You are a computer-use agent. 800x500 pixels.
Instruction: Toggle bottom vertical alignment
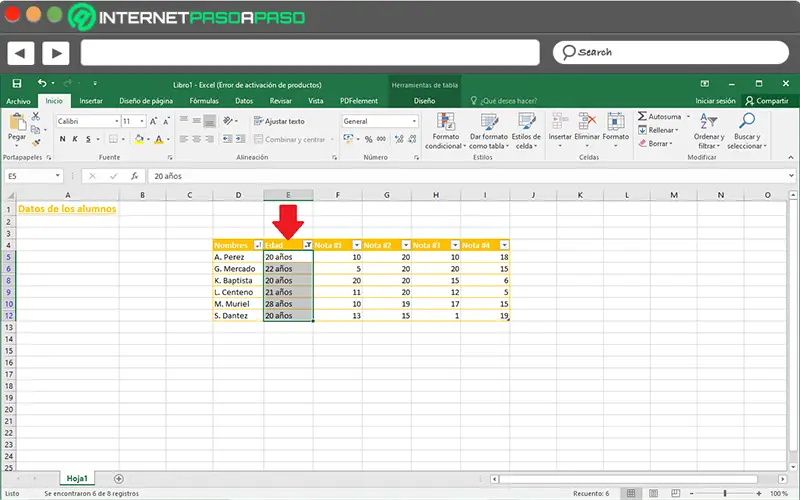pos(209,121)
